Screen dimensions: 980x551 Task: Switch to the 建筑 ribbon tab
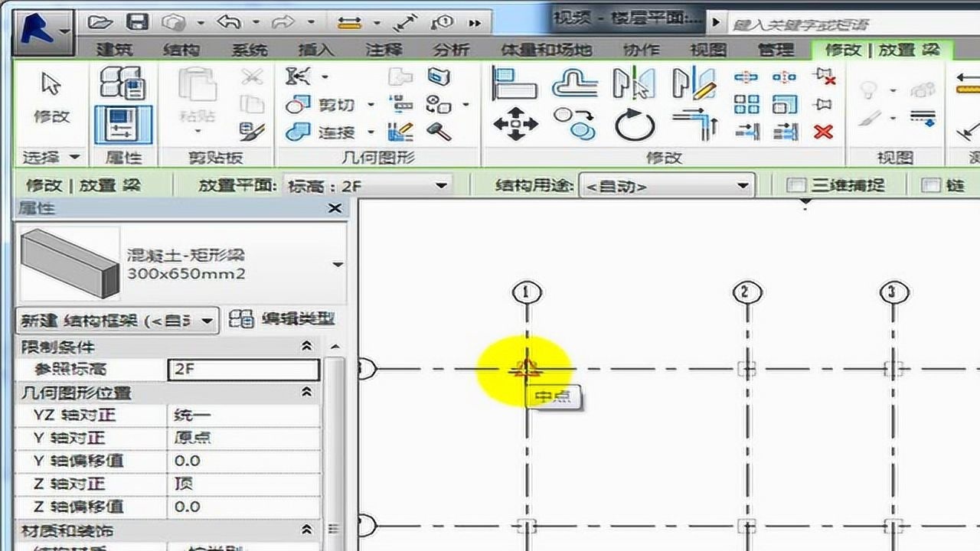(113, 49)
